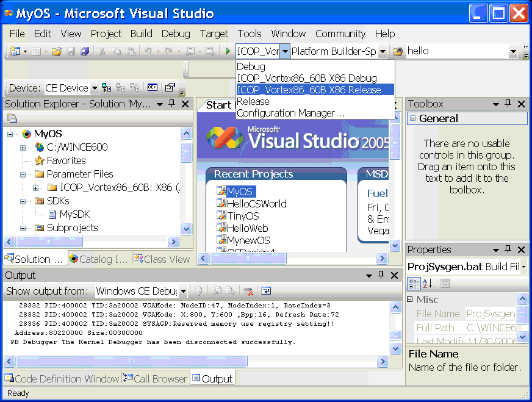Open the New Project icon dropdown arrow
The width and height of the screenshot is (532, 402).
(x=25, y=52)
